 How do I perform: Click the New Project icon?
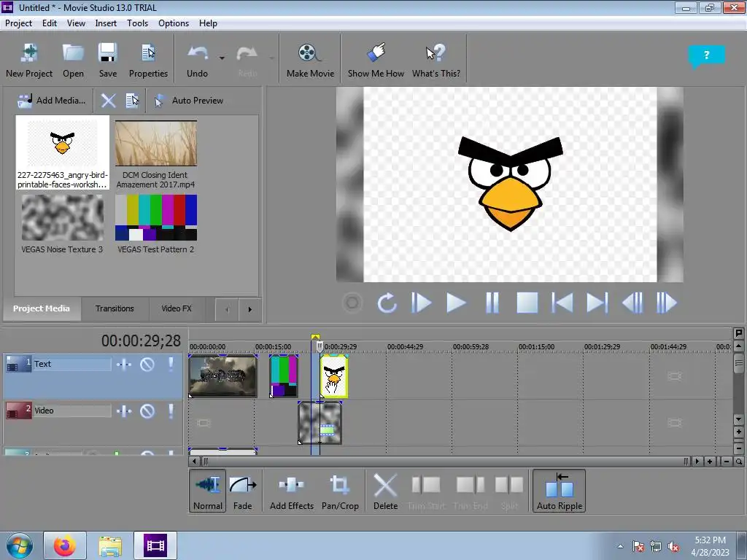coord(29,60)
